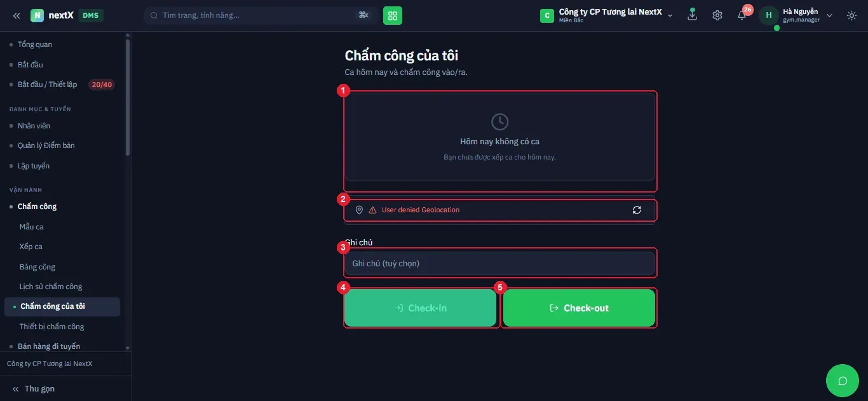Open settings gear icon
The height and width of the screenshot is (401, 868).
(x=717, y=15)
